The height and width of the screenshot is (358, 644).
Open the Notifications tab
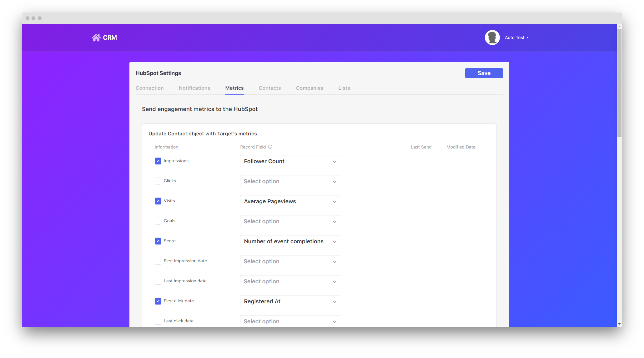(194, 88)
